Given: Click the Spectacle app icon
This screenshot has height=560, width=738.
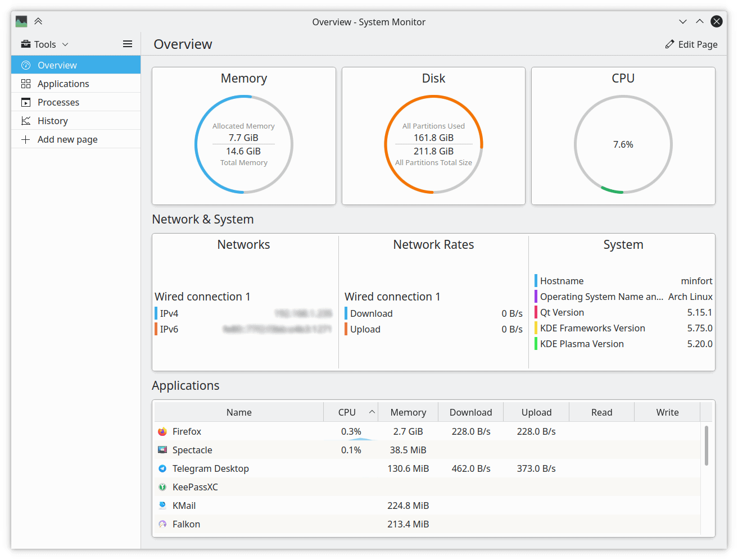Looking at the screenshot, I should 162,450.
